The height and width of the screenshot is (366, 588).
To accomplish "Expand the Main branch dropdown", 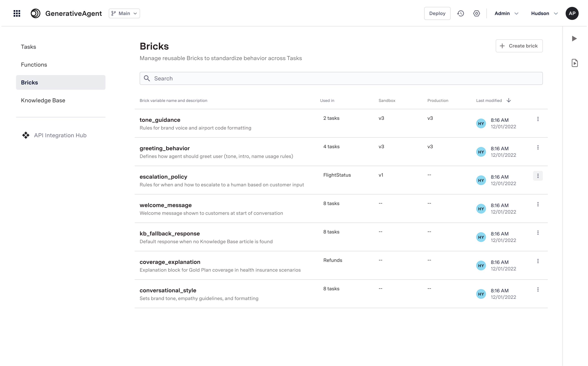I will [x=124, y=13].
